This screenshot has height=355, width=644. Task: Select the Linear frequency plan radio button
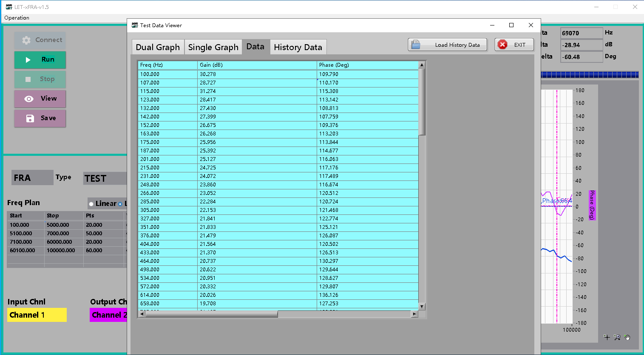click(91, 204)
